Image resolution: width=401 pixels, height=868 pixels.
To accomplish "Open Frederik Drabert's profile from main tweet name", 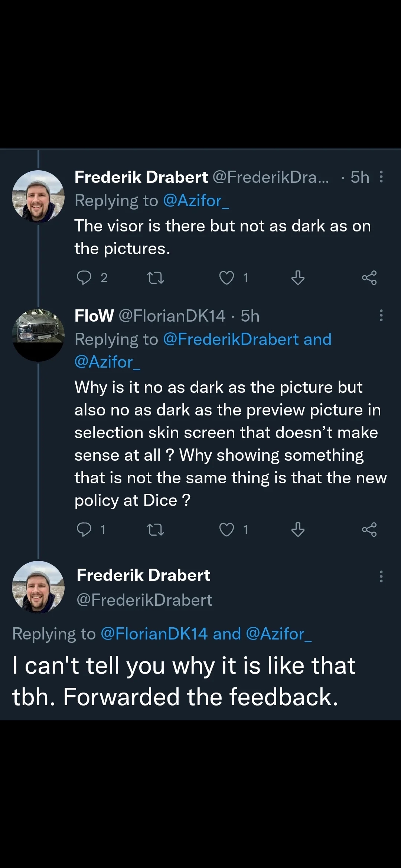I will coord(143,575).
